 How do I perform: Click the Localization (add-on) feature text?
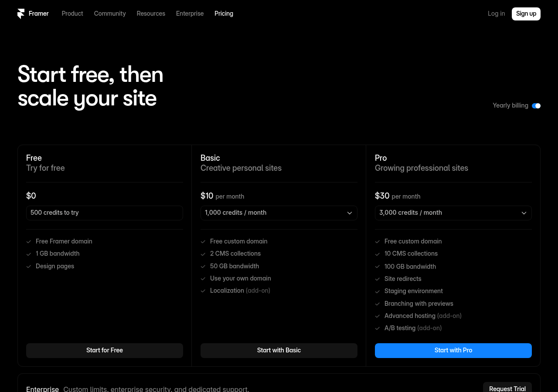240,291
